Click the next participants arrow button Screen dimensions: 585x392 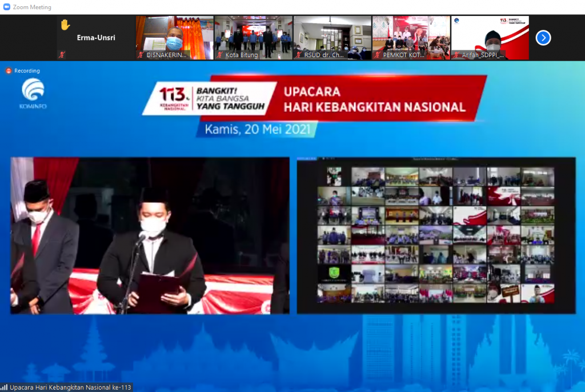point(543,38)
